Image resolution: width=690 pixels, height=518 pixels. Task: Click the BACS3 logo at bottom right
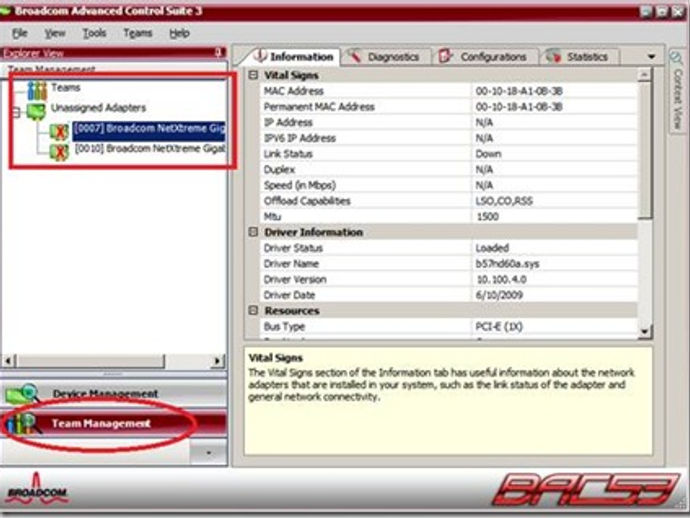(x=585, y=489)
